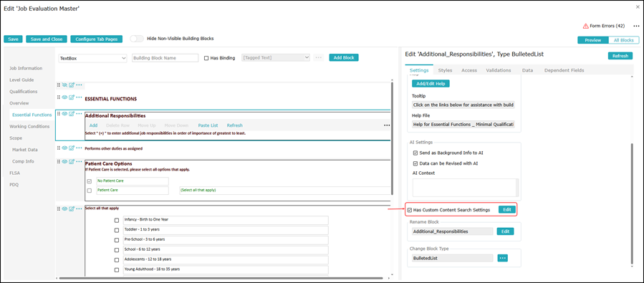Open more options for the hidden top block
The height and width of the screenshot is (283, 644).
click(79, 85)
